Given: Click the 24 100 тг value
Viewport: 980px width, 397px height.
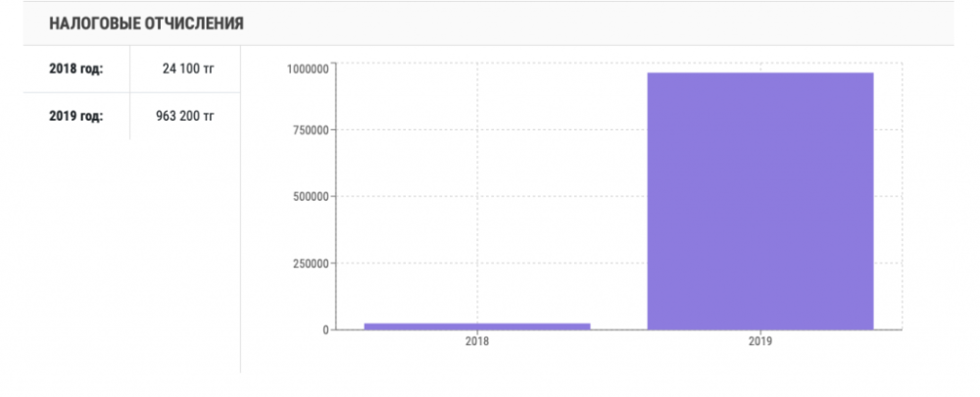Looking at the screenshot, I should pos(187,69).
